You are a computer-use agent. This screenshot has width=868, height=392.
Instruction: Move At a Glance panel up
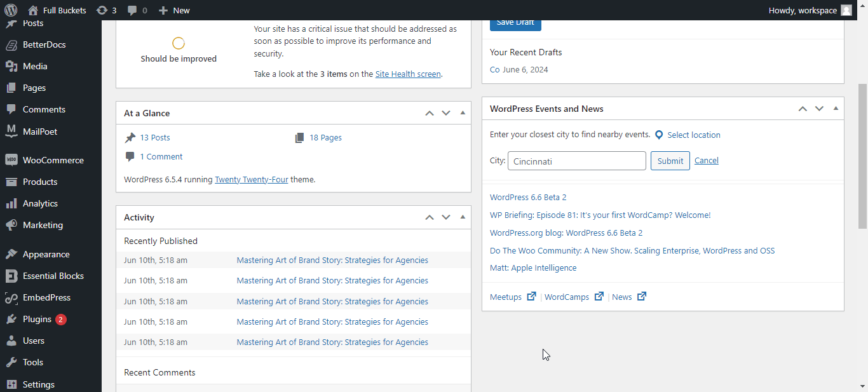430,113
